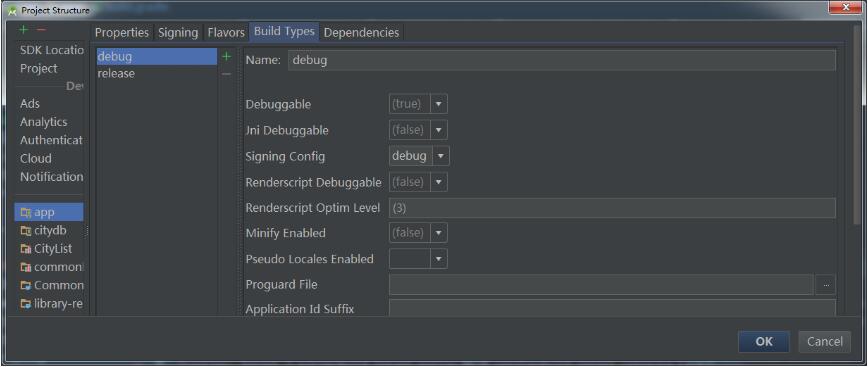The width and height of the screenshot is (868, 367).
Task: Click the library-re module icon
Action: click(x=26, y=304)
